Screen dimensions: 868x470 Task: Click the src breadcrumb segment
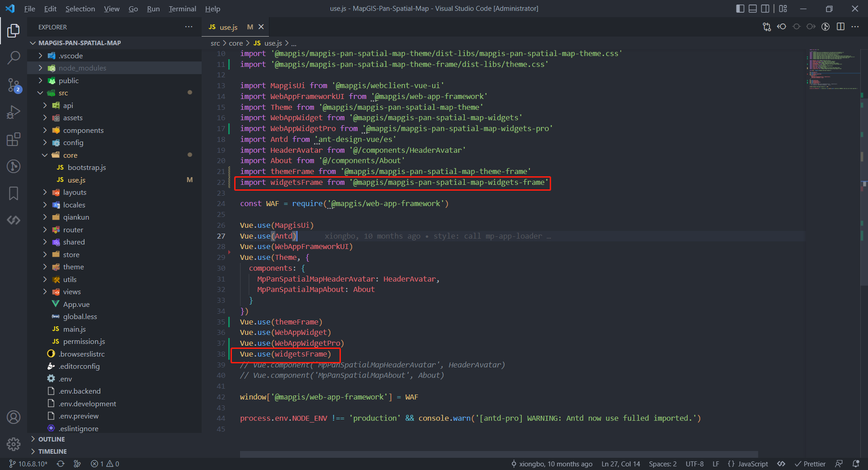215,43
